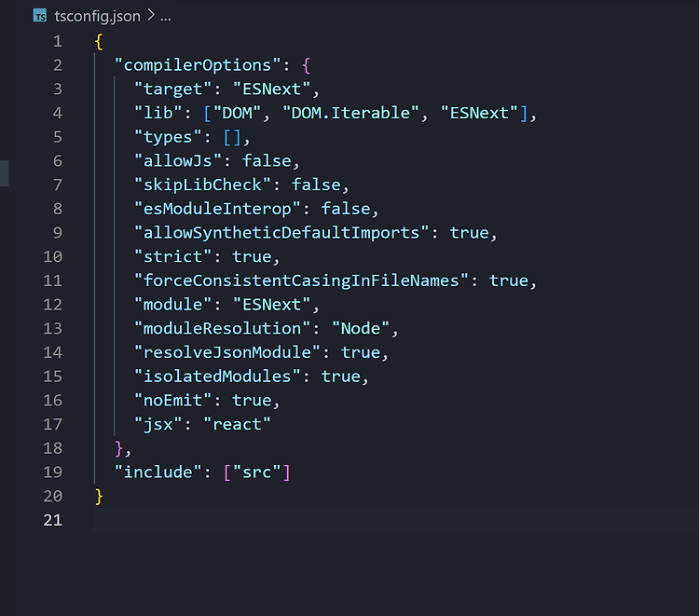Click line number 21 in gutter
The width and height of the screenshot is (699, 616).
coord(52,520)
